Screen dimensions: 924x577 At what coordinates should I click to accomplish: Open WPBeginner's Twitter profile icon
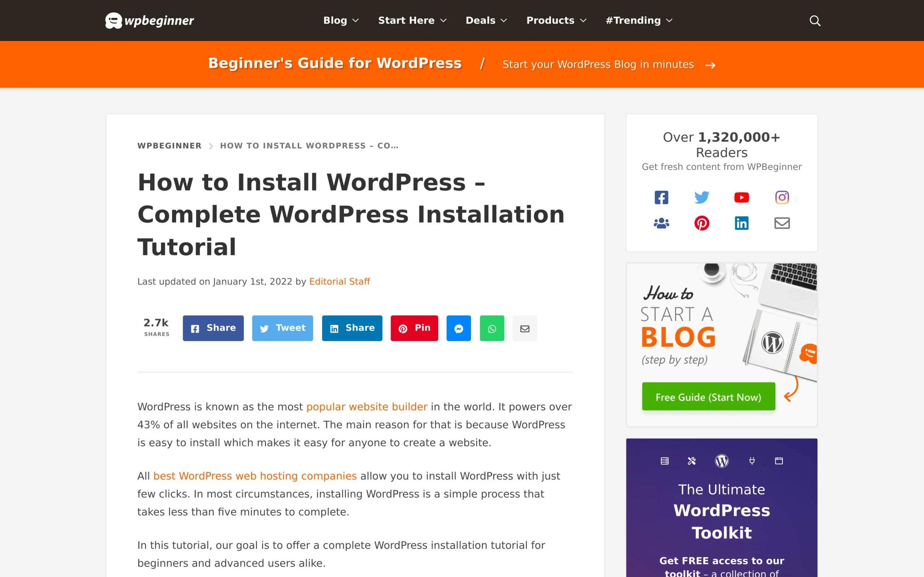point(701,197)
